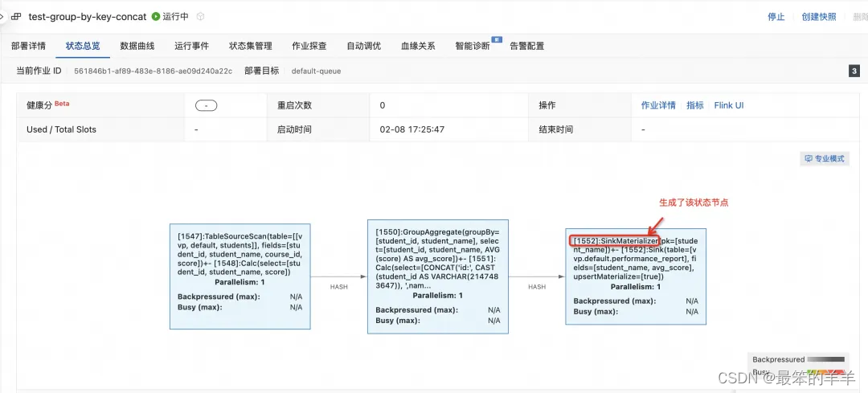868x393 pixels.
Task: Click the cube icon after 运行中
Action: (200, 17)
